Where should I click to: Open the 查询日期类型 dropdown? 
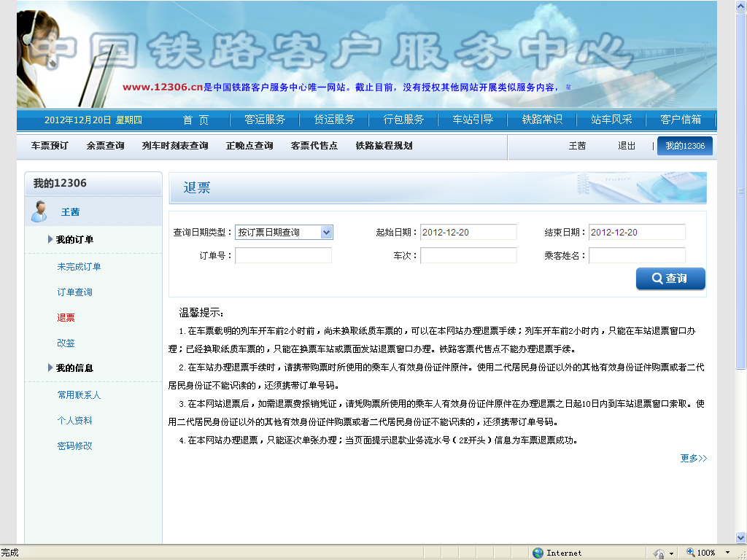coord(284,233)
